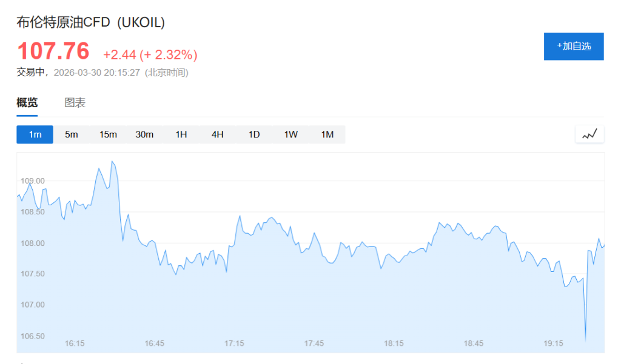Click the 16:15 time axis marker
This screenshot has height=364, width=621.
pos(75,343)
